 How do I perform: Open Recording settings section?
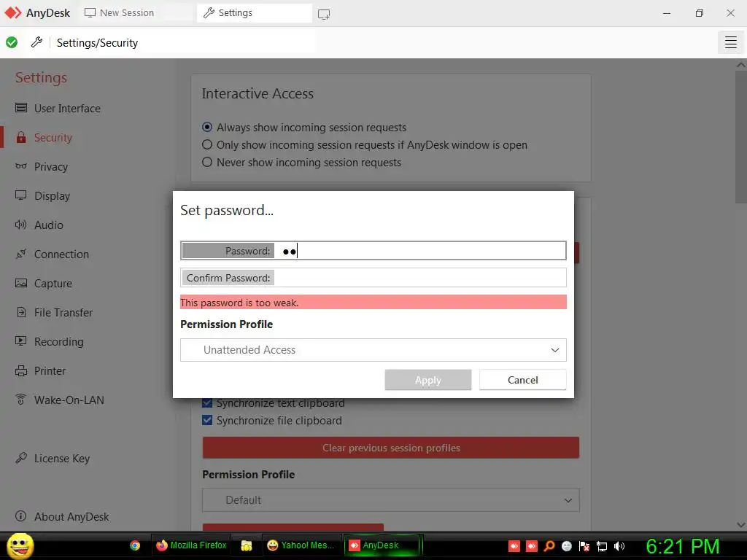58,341
